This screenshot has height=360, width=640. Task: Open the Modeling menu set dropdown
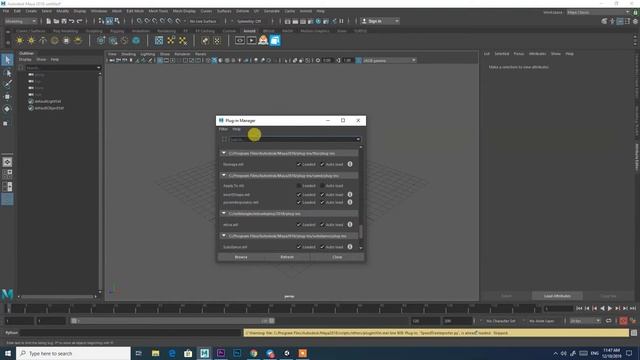tap(20, 21)
